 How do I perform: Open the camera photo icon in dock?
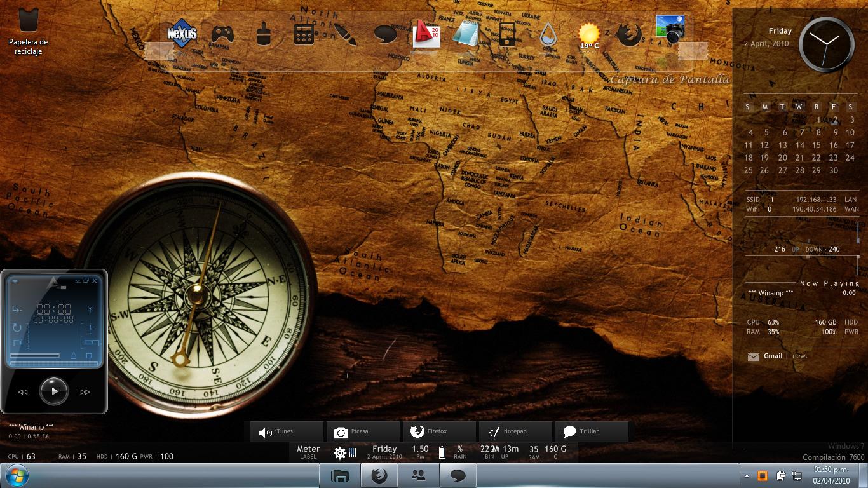click(x=670, y=29)
